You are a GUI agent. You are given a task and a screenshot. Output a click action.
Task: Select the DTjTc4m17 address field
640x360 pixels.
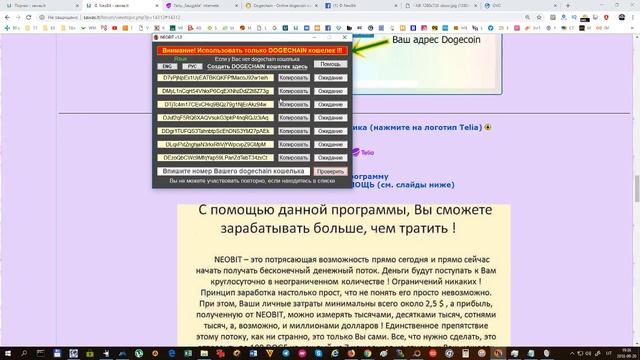[216, 104]
